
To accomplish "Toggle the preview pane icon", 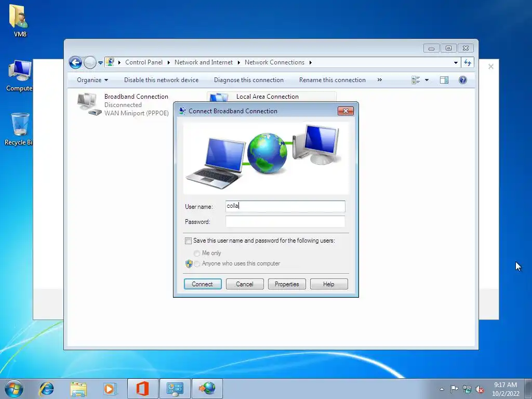I will coord(444,80).
